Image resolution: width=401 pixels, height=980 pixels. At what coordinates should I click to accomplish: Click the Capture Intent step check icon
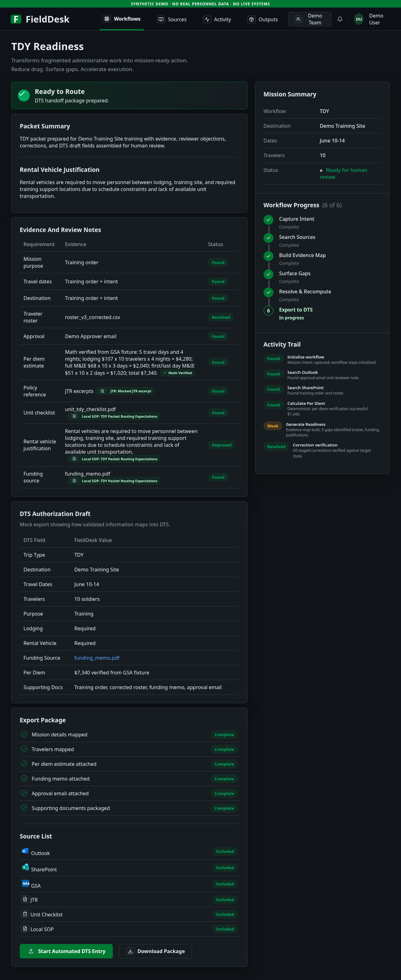[268, 219]
